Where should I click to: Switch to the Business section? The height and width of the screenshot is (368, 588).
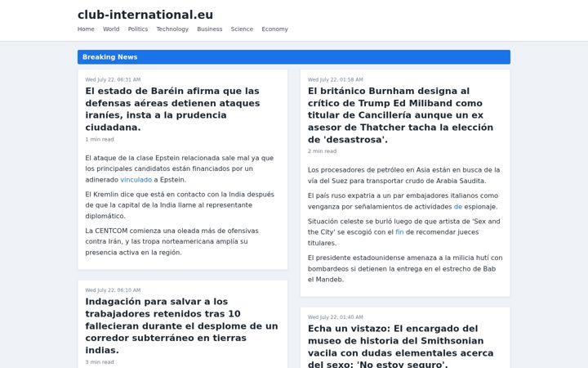(210, 29)
